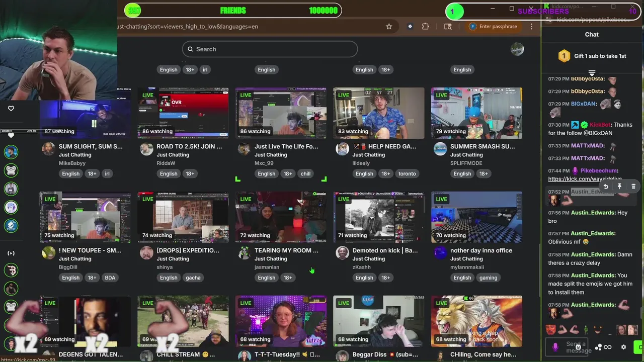Screen dimensions: 644x362
Task: Click the microphone icon in chat input
Action: 555,347
